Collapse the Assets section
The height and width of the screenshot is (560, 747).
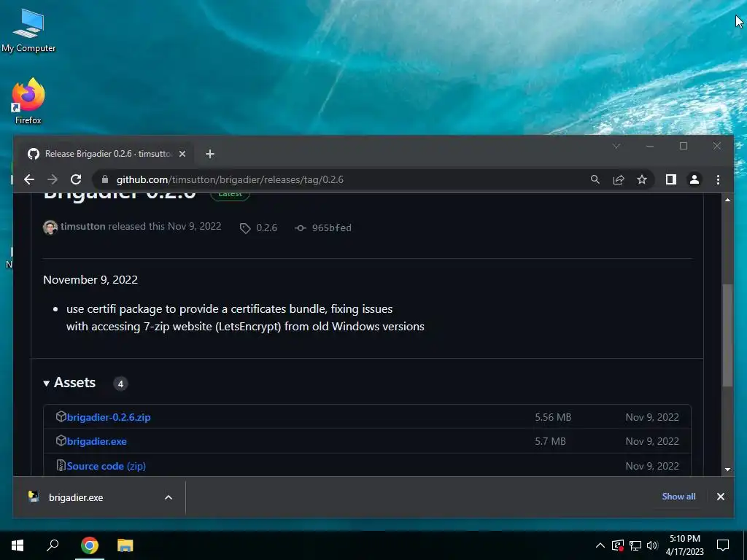point(69,382)
